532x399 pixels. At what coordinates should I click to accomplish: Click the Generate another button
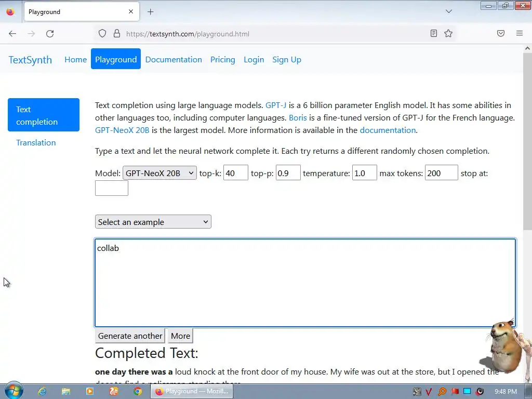[x=130, y=336]
